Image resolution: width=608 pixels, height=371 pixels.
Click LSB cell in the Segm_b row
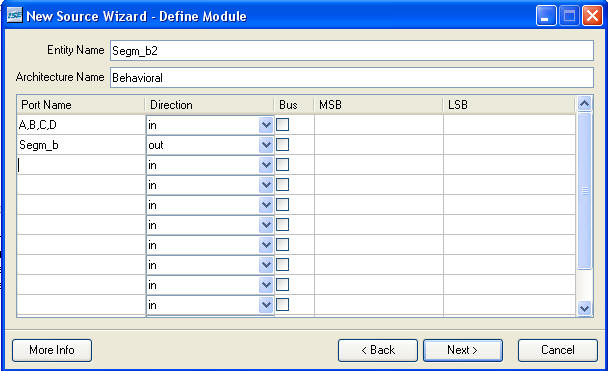[x=510, y=145]
